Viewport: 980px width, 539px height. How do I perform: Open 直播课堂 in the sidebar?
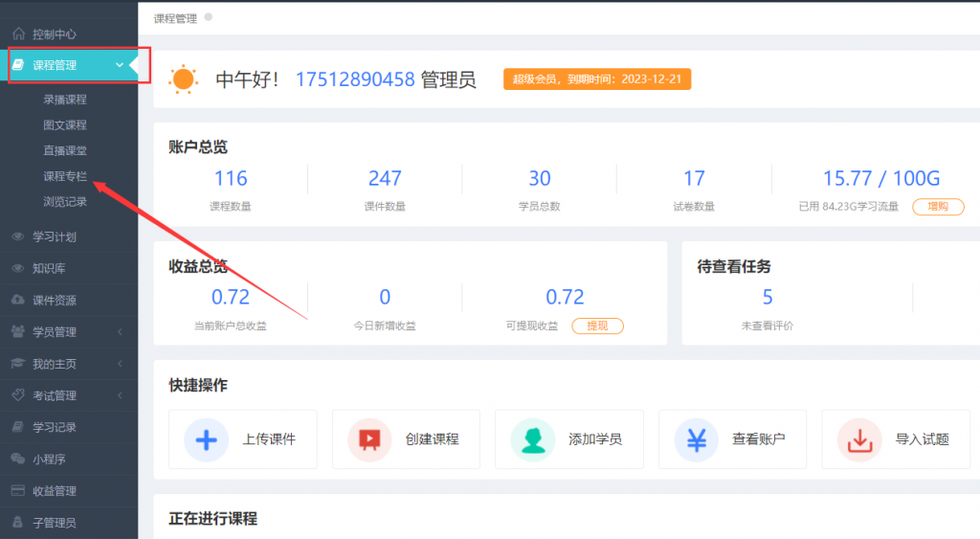click(65, 150)
